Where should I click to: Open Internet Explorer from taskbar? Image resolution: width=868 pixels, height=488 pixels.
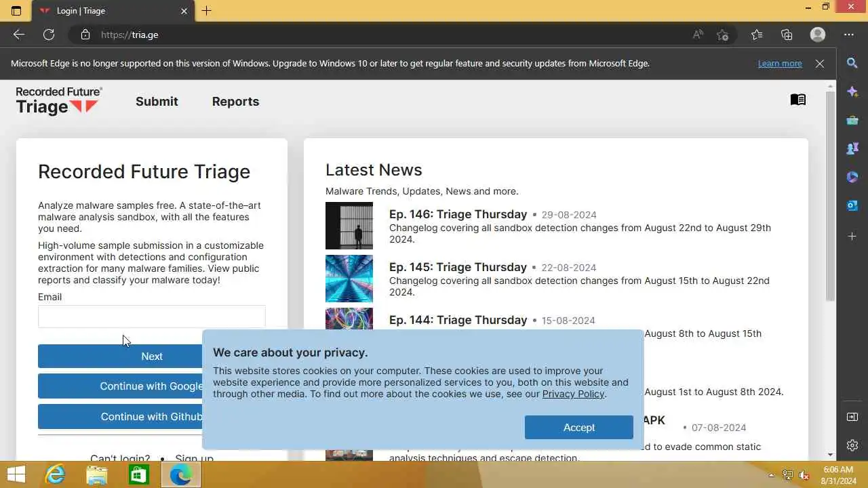(x=55, y=475)
